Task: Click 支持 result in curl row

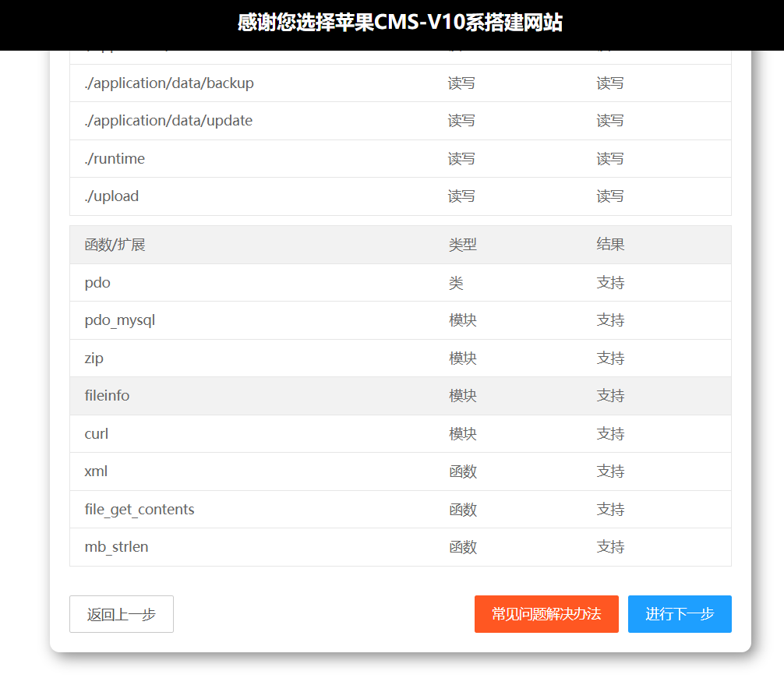Action: (x=610, y=433)
